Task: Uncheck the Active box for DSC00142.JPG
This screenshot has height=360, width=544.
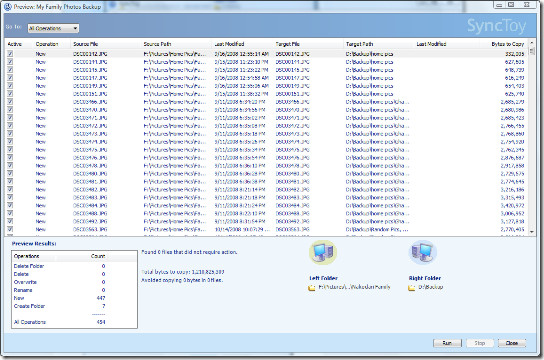Action: (x=10, y=54)
